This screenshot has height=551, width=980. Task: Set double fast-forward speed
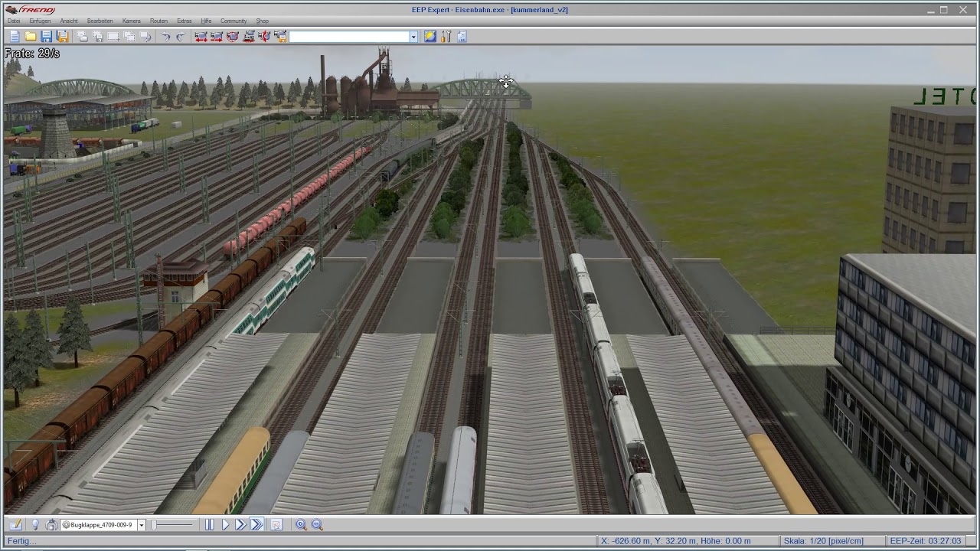240,525
